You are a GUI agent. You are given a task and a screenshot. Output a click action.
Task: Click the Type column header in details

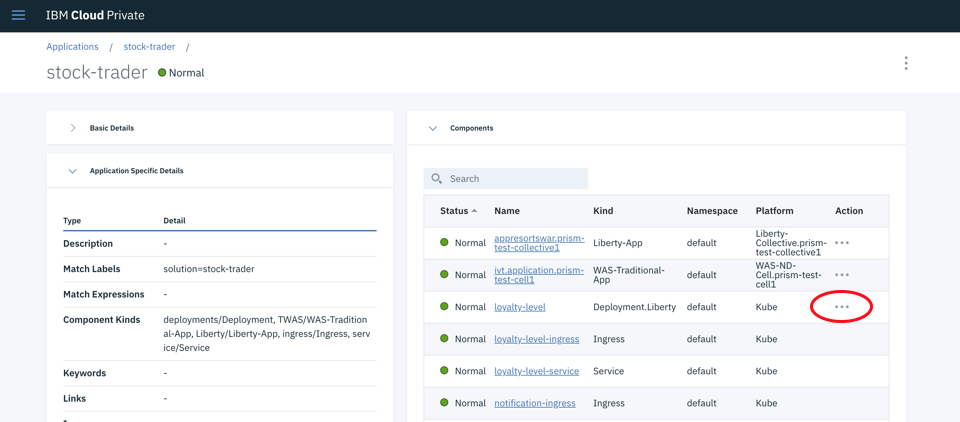[72, 220]
